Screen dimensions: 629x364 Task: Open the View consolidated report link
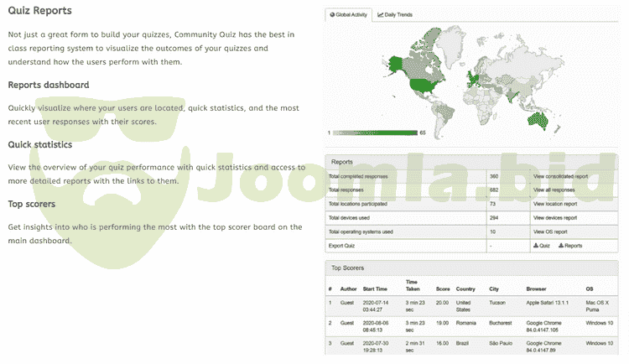(560, 176)
